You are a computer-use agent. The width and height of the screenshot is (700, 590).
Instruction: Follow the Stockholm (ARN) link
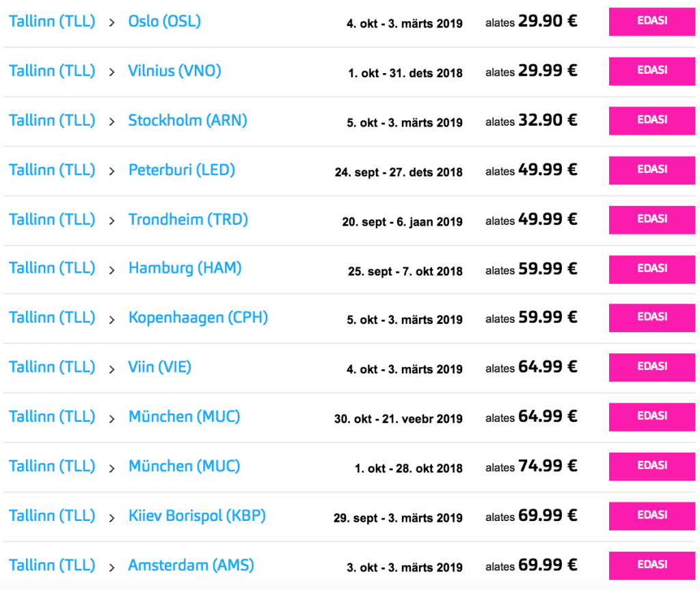pos(187,120)
